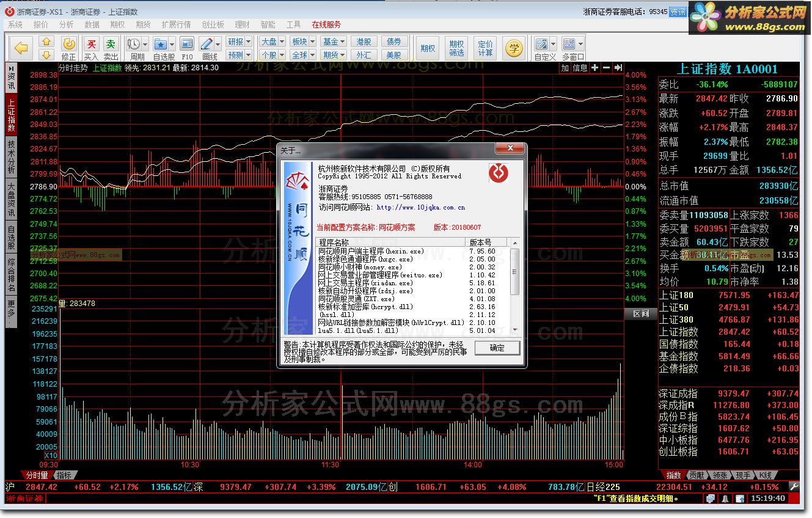The image size is (812, 518).
Task: Open the F10 info icon
Action: 187,43
